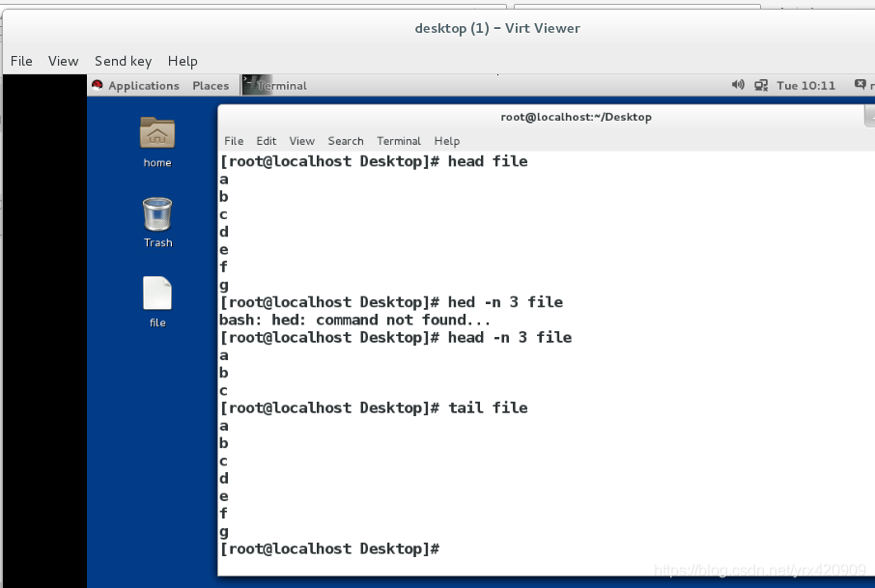Open the Trash desktop icon
Viewport: 875px width, 588px height.
coord(157,213)
